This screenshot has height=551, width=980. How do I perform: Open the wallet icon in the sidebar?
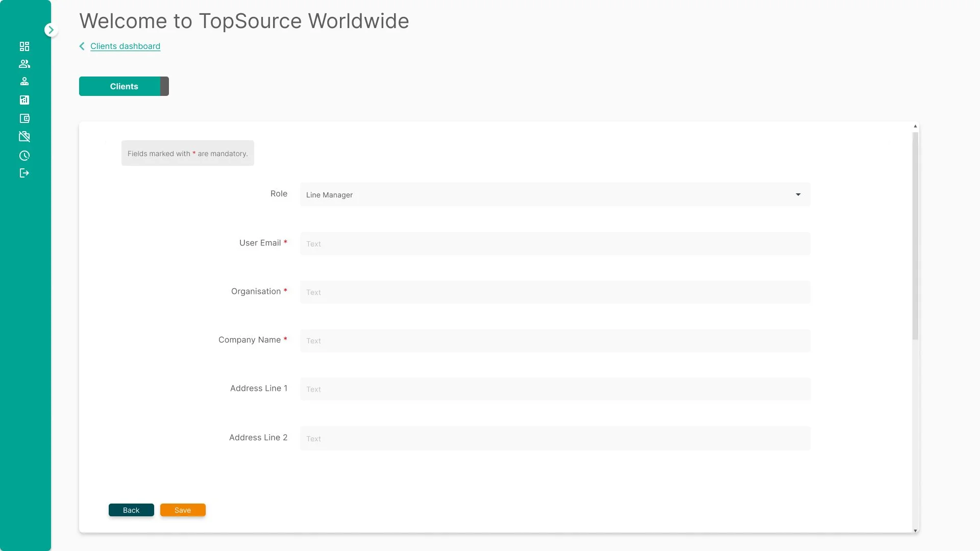click(24, 118)
